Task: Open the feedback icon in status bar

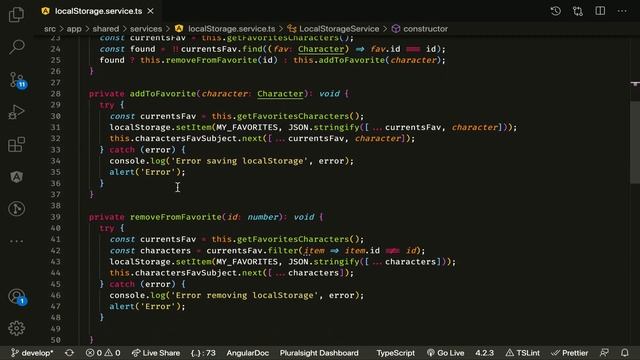Action: click(604, 353)
